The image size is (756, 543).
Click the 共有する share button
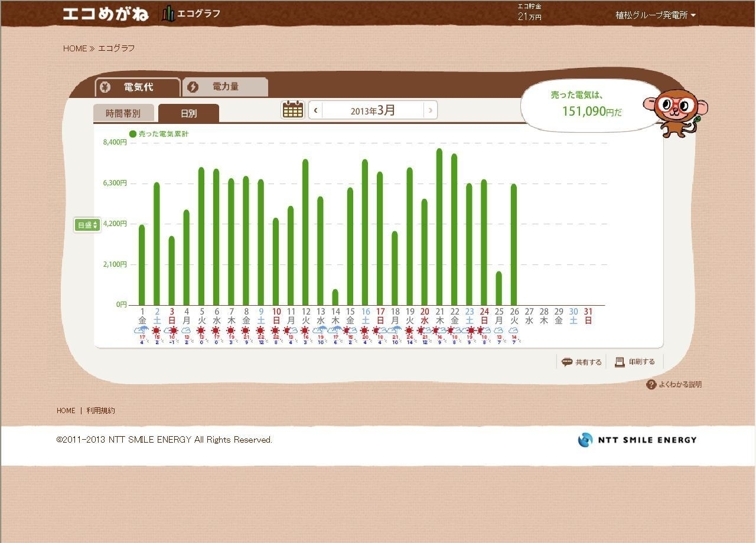click(582, 362)
